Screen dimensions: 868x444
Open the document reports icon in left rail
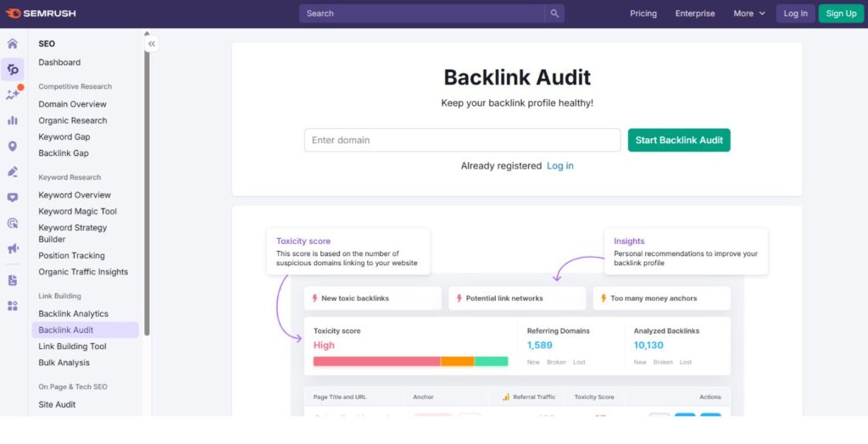pos(12,280)
